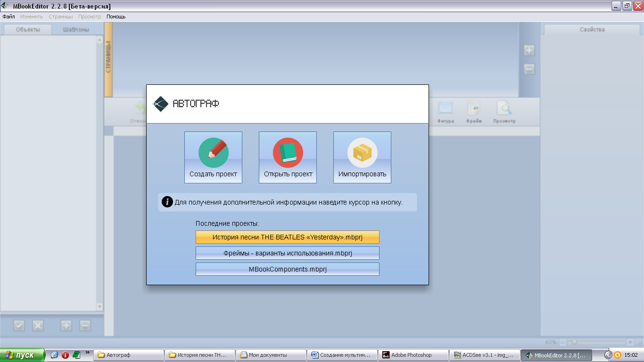Click the zoom slider handle at bottom right
This screenshot has height=362, width=644.
(574, 342)
